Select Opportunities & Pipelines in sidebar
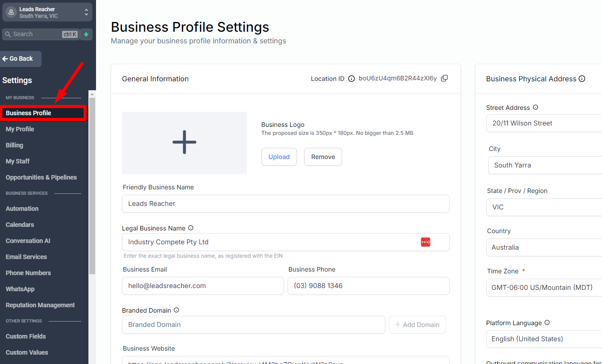The width and height of the screenshot is (602, 364). pos(41,177)
